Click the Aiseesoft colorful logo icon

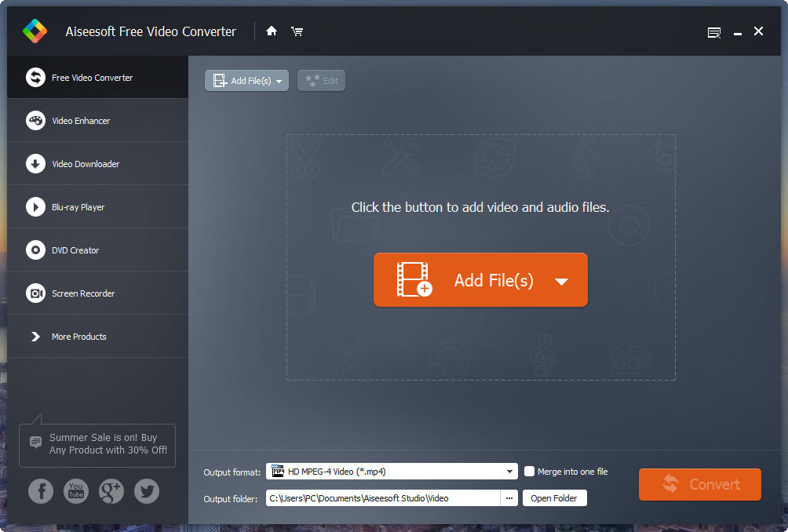click(x=35, y=31)
